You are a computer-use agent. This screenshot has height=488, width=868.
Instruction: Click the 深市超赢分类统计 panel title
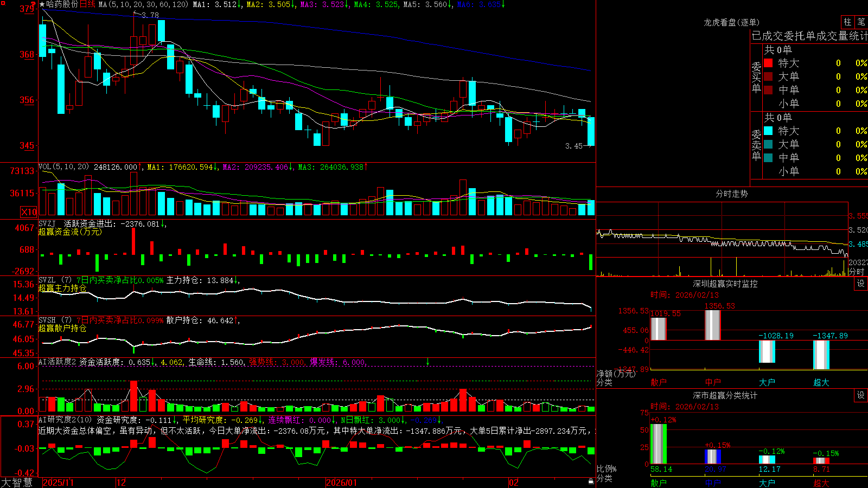click(725, 395)
